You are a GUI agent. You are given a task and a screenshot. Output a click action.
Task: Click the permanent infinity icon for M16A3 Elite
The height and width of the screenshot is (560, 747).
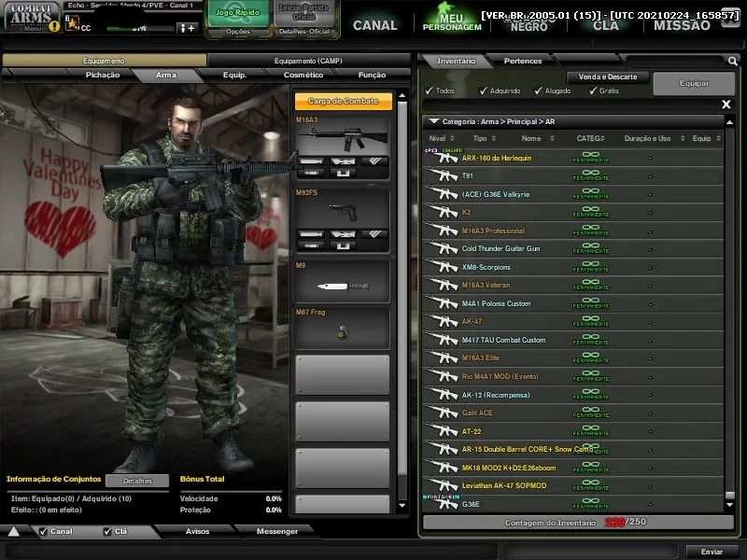tap(591, 357)
